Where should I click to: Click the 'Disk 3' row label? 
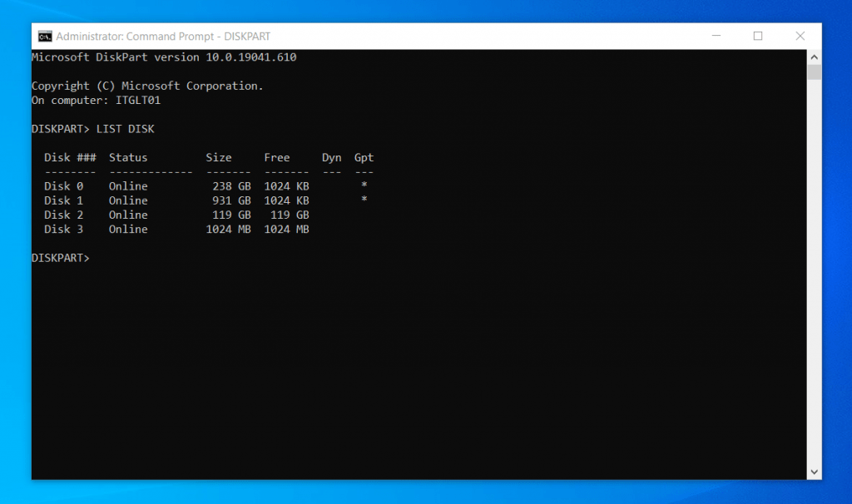[x=63, y=230]
